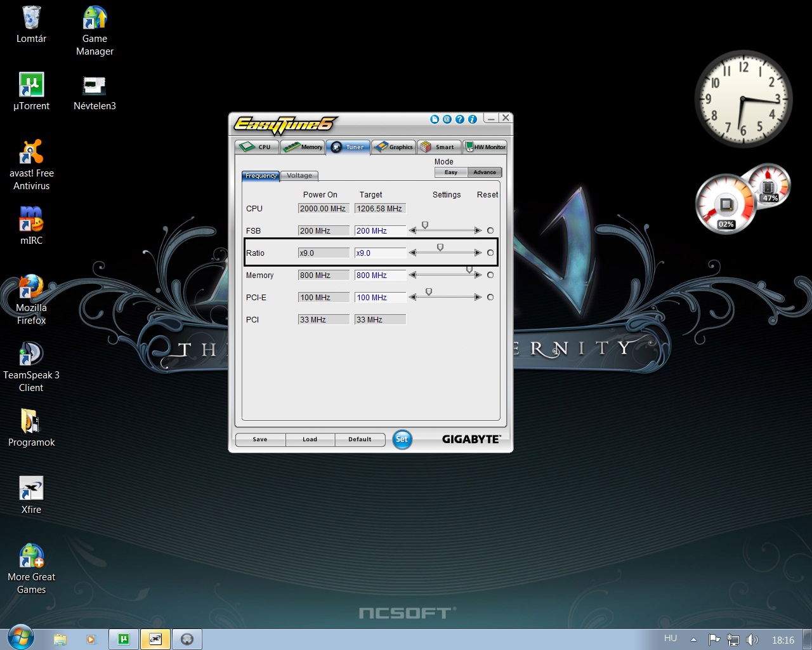The width and height of the screenshot is (812, 650).
Task: Click the FSB target 200 MHz field
Action: tap(380, 230)
